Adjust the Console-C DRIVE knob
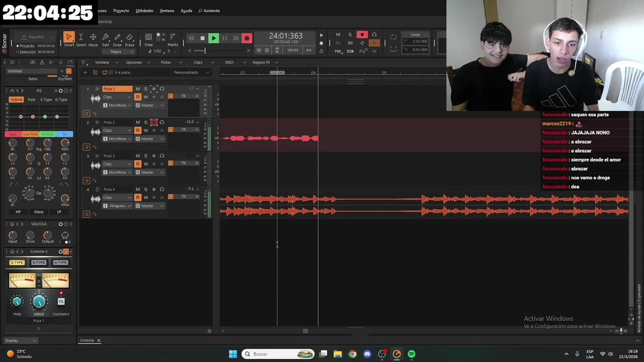This screenshot has width=644, height=362. tap(39, 302)
